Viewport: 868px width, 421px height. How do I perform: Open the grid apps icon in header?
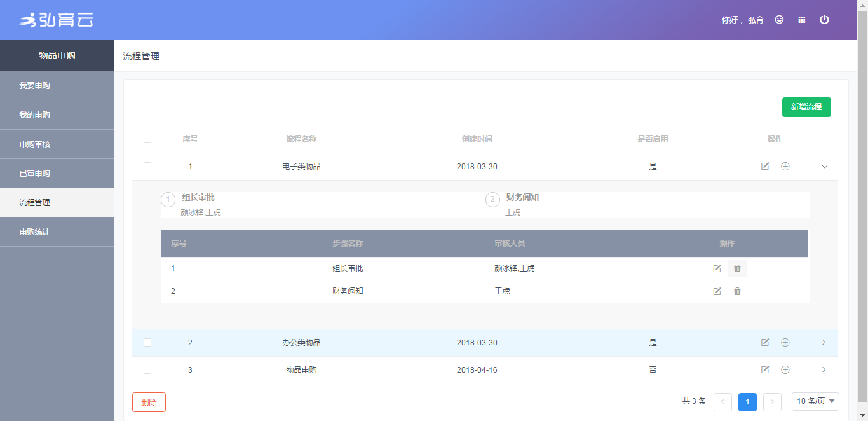point(802,20)
